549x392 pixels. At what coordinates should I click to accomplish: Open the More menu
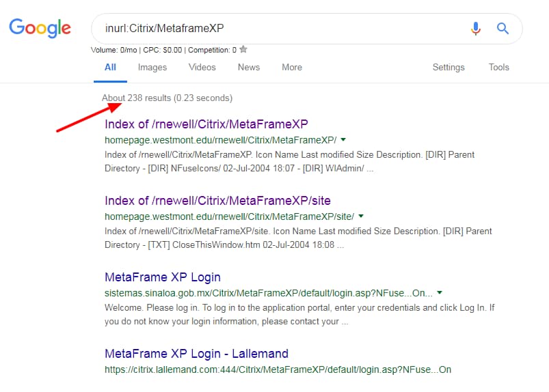pos(292,67)
